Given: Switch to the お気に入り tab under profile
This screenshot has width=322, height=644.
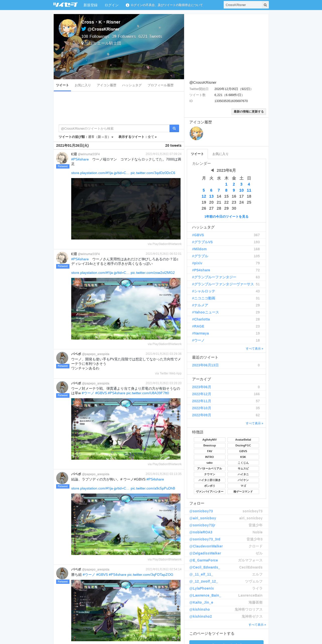Looking at the screenshot, I should [83, 85].
